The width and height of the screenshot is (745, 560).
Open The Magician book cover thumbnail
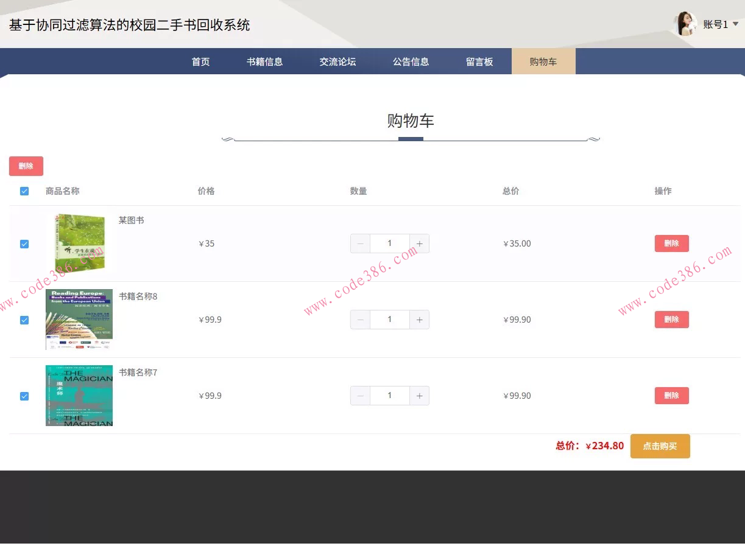click(x=79, y=396)
